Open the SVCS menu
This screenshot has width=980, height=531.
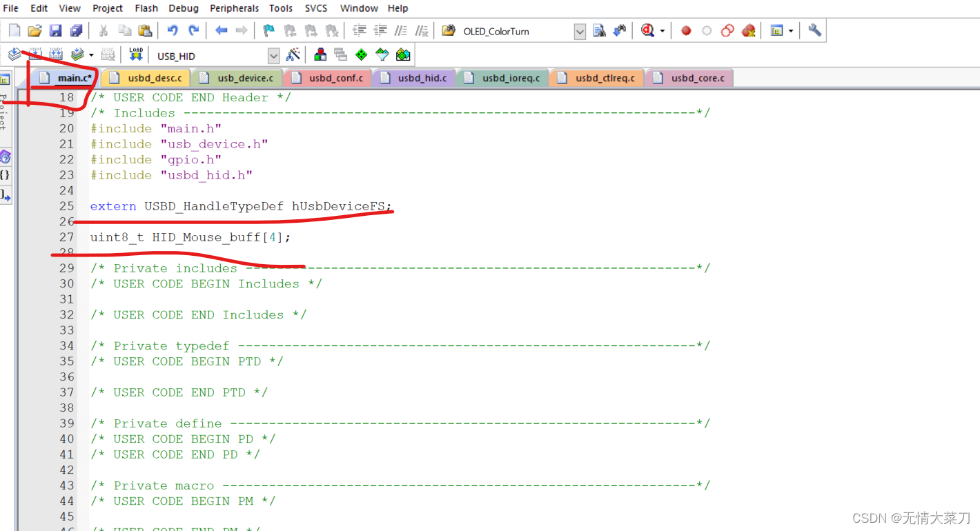pyautogui.click(x=316, y=8)
